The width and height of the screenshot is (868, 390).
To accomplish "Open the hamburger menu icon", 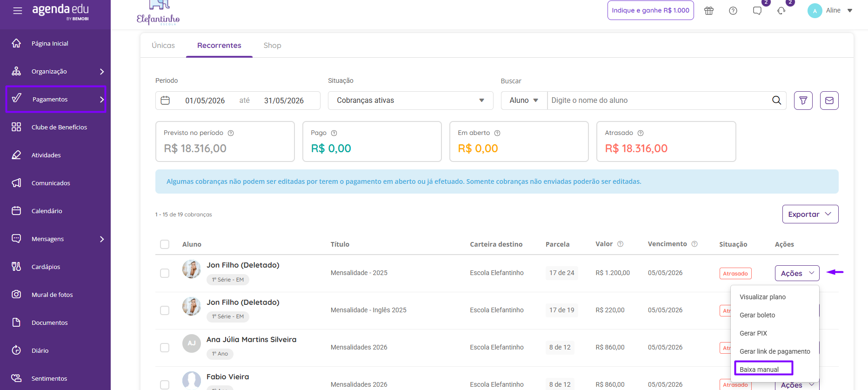I will [18, 11].
